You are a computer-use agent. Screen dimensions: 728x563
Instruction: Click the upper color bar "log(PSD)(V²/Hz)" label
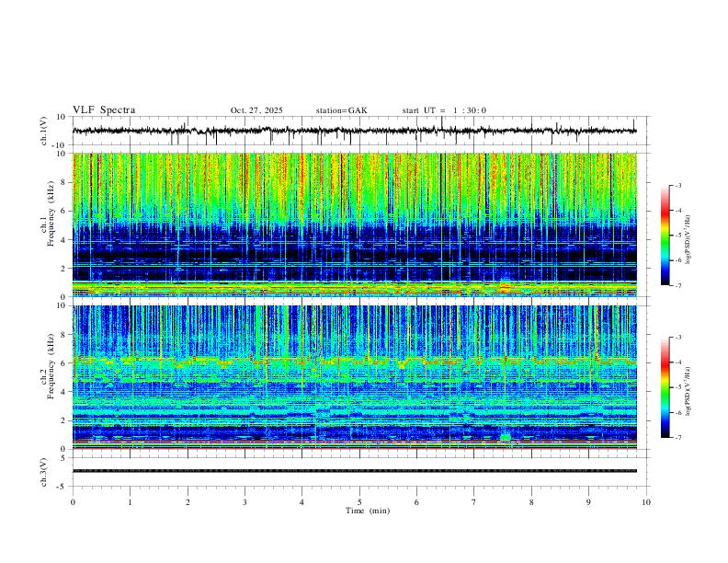(688, 239)
